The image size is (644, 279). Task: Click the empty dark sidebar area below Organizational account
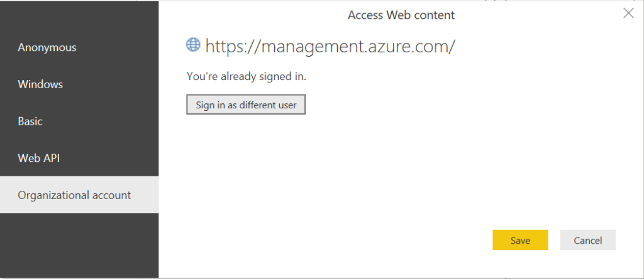[x=79, y=245]
